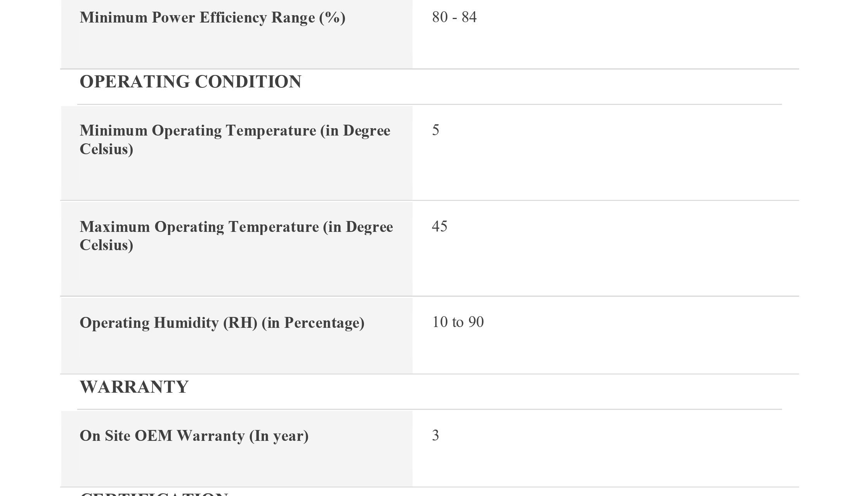Click "(%)" in the efficiency range label

coord(332,18)
